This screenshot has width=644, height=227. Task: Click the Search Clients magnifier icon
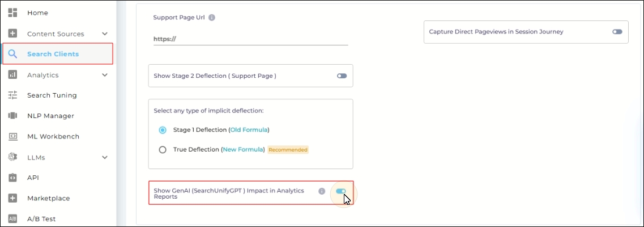(12, 54)
